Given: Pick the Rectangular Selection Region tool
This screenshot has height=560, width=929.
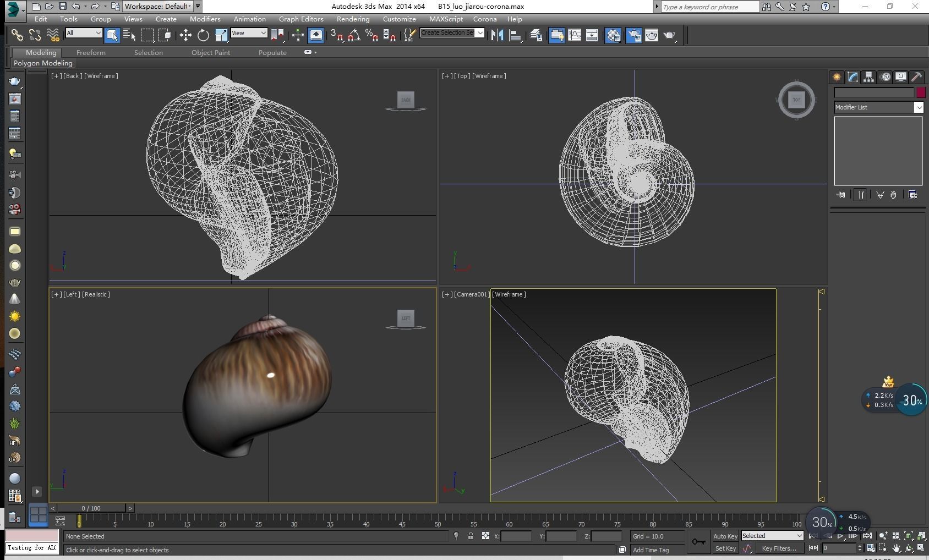Looking at the screenshot, I should click(147, 35).
